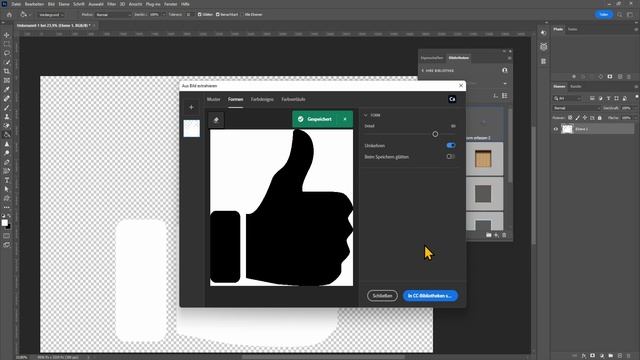
Task: Switch to the Farbdesigns tab
Action: (262, 99)
